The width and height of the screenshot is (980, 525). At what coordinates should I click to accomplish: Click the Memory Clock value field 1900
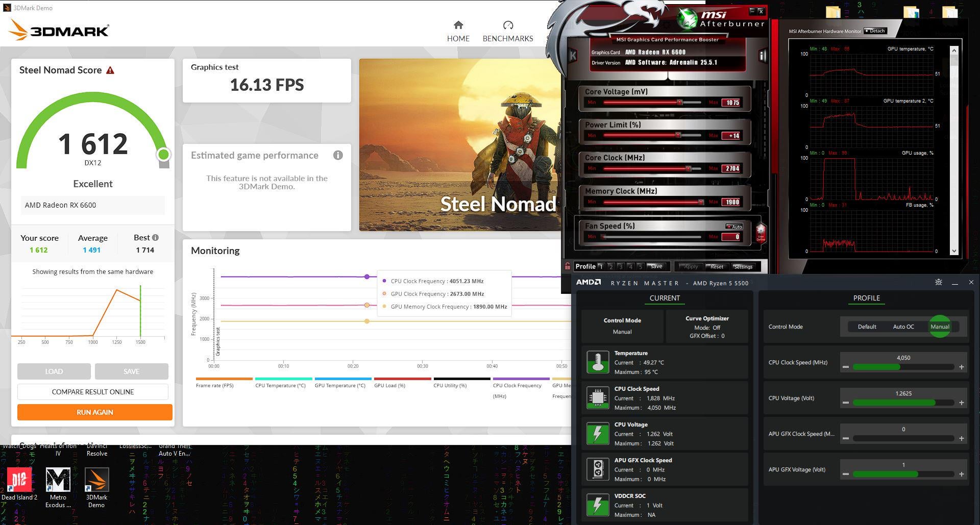click(x=731, y=202)
